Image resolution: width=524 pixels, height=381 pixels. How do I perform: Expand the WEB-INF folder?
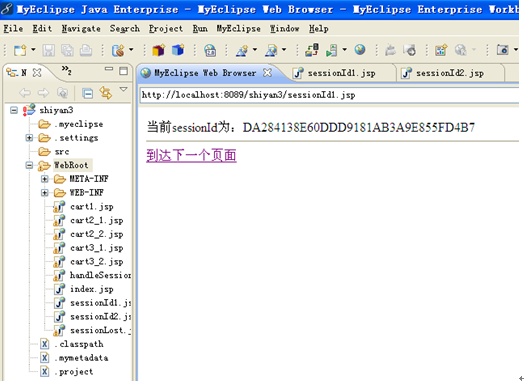pyautogui.click(x=44, y=193)
